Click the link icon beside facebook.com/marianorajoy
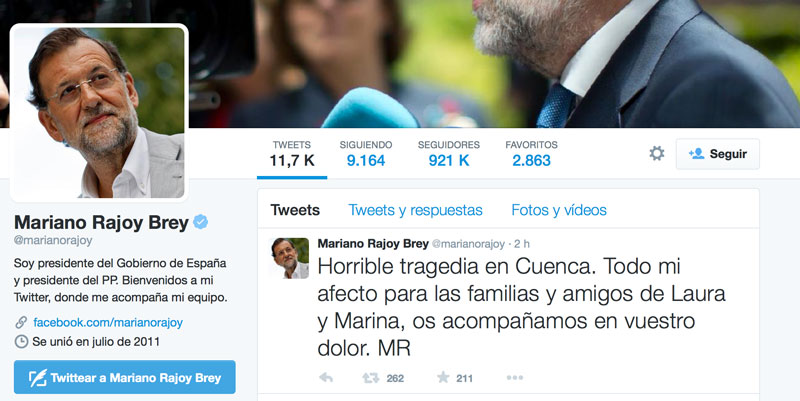Viewport: 800px width, 401px height. 21,322
